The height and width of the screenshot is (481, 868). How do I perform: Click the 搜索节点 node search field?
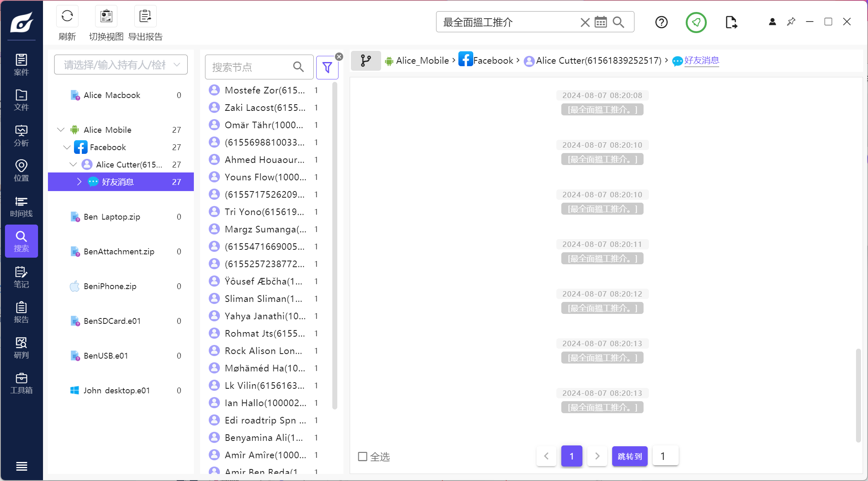tap(250, 67)
